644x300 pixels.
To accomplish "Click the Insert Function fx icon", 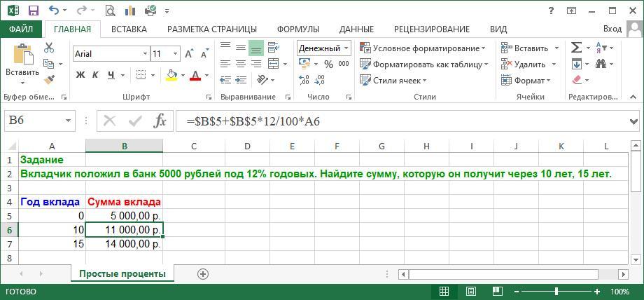I will coord(160,121).
